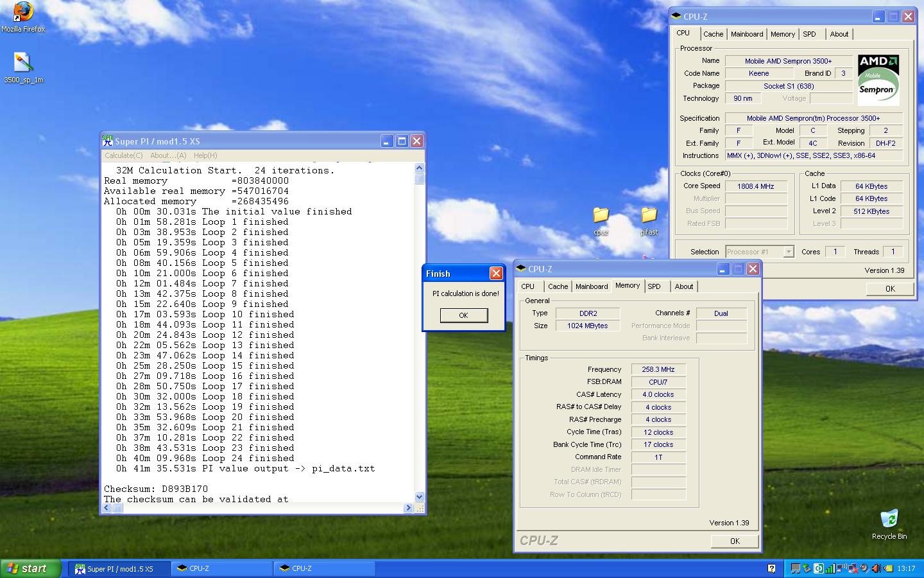
Task: Click the Super PI title bar icon
Action: click(108, 141)
